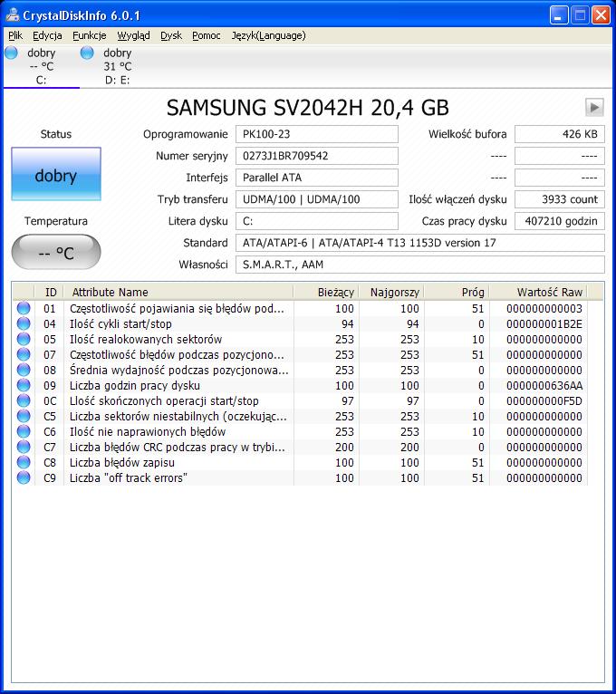Select row Liczba godzin pracy dysku

pos(301,386)
